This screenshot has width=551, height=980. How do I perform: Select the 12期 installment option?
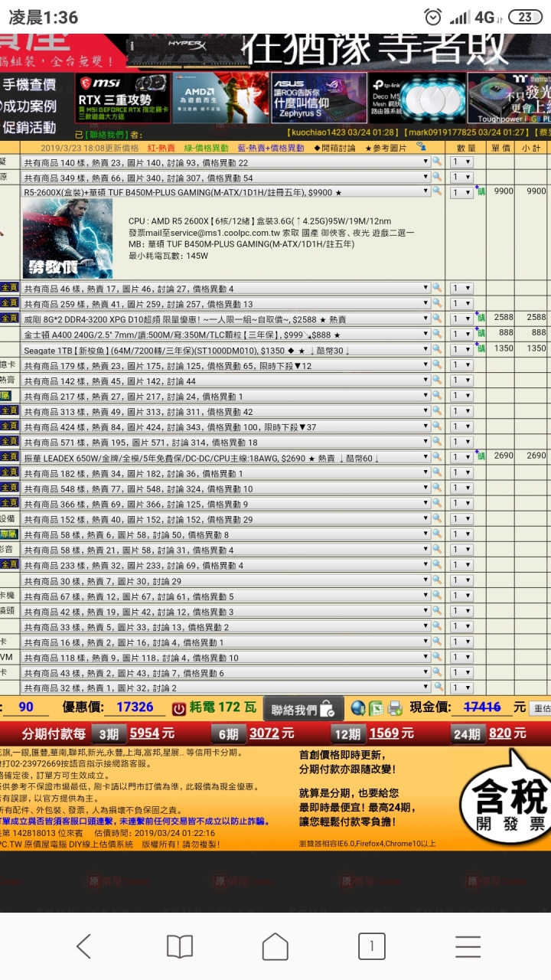(347, 733)
